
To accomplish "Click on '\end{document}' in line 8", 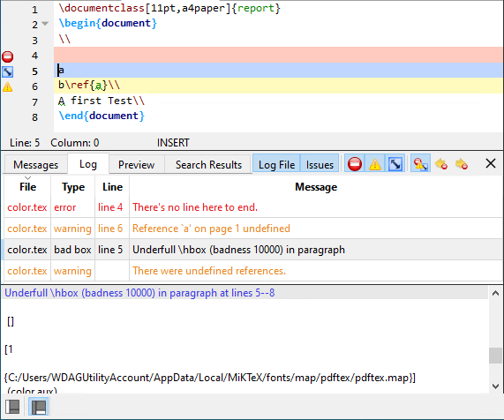I will click(x=102, y=116).
